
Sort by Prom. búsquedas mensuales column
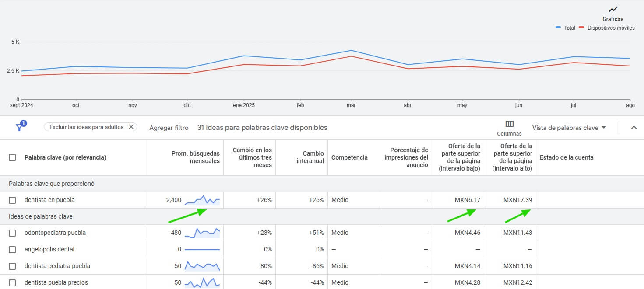pyautogui.click(x=195, y=157)
